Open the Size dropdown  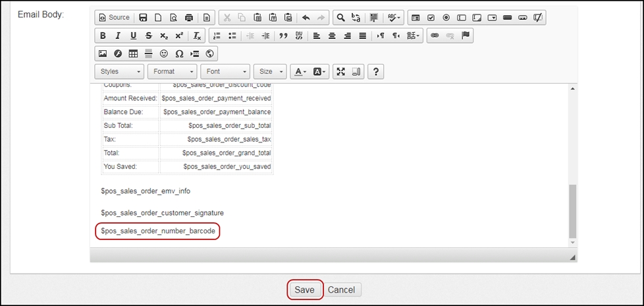pyautogui.click(x=270, y=72)
